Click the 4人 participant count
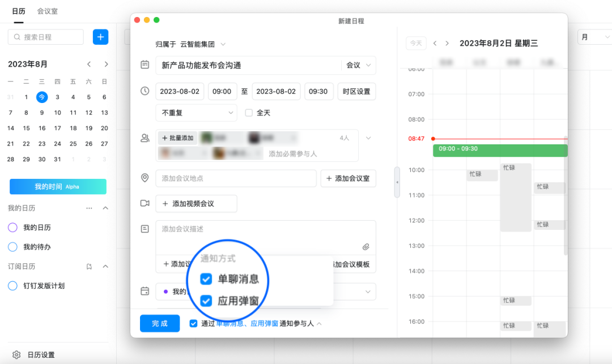612x364 pixels. (345, 138)
